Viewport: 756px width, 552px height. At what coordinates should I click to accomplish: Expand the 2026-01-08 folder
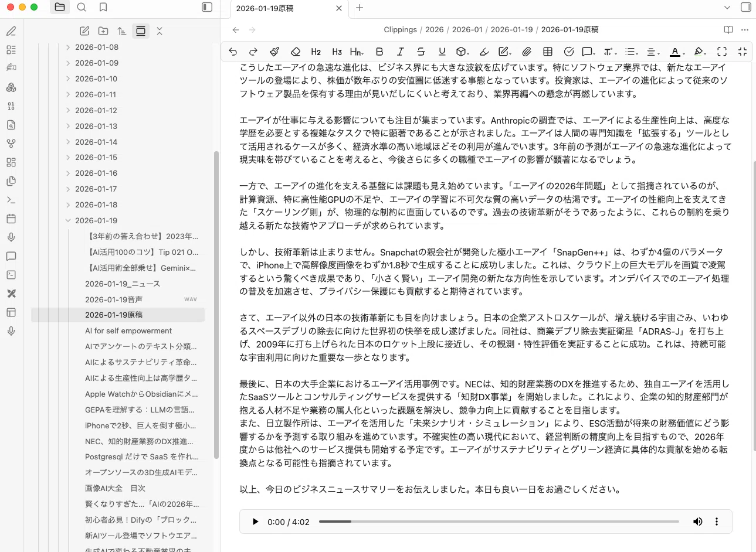point(68,47)
